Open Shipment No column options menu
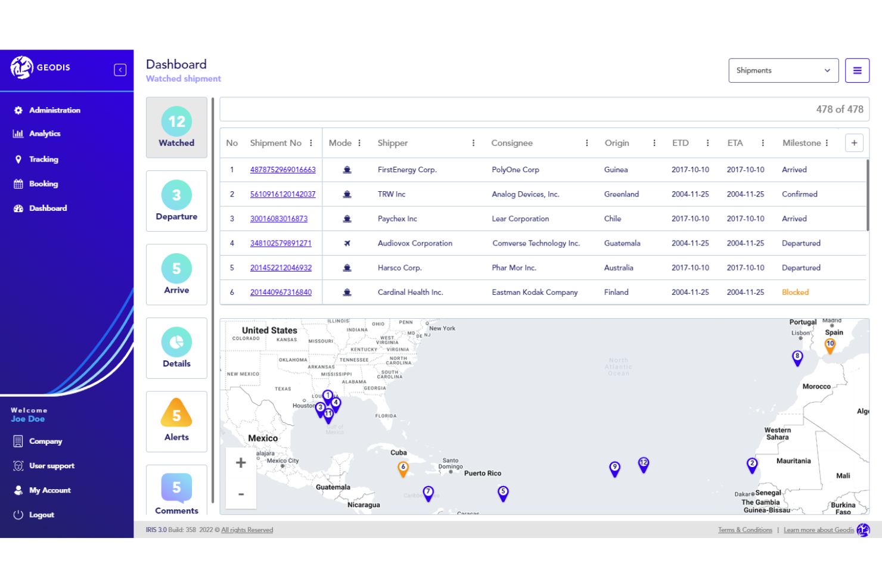 click(x=311, y=143)
